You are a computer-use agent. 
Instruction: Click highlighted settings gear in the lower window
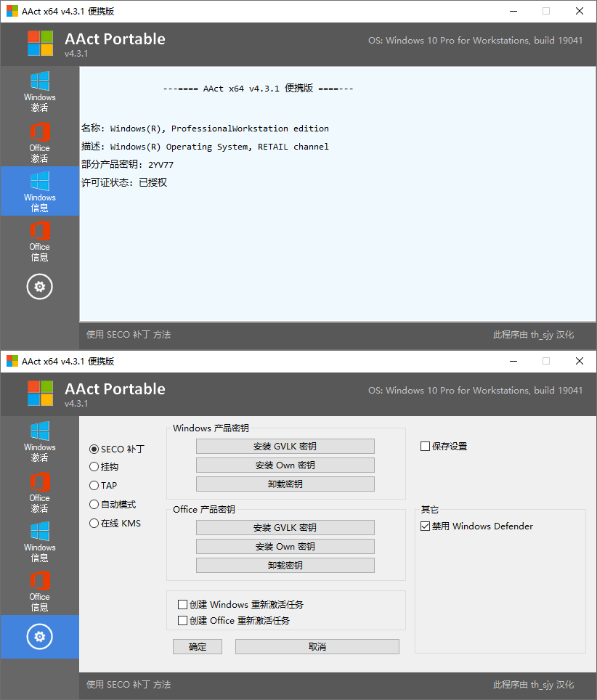point(40,637)
